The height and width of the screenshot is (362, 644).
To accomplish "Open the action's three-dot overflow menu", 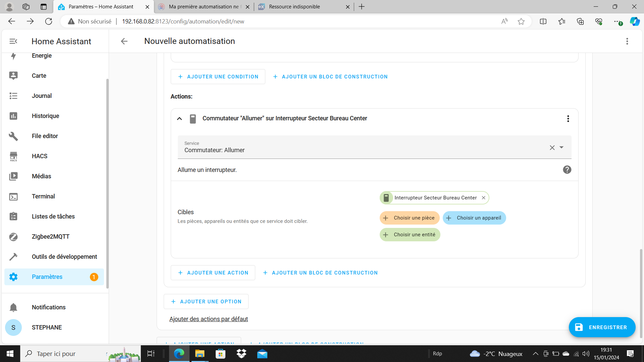I will click(568, 119).
